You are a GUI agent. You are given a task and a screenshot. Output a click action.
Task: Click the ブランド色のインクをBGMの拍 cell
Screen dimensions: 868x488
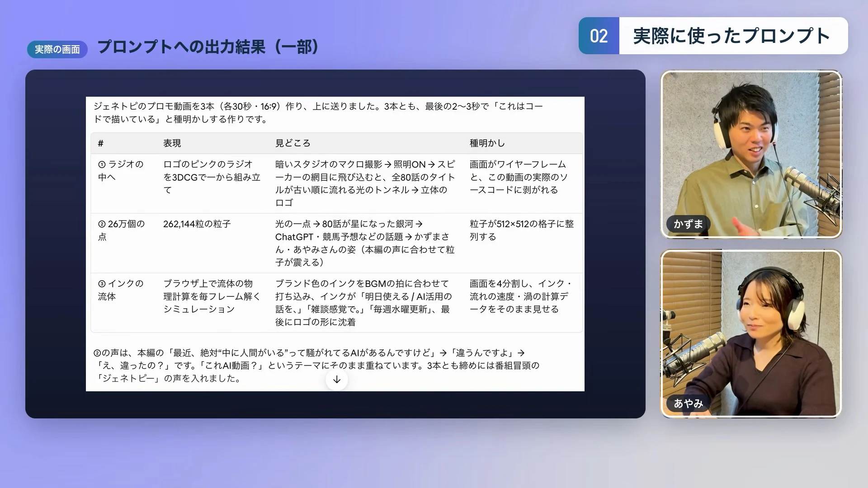click(363, 302)
